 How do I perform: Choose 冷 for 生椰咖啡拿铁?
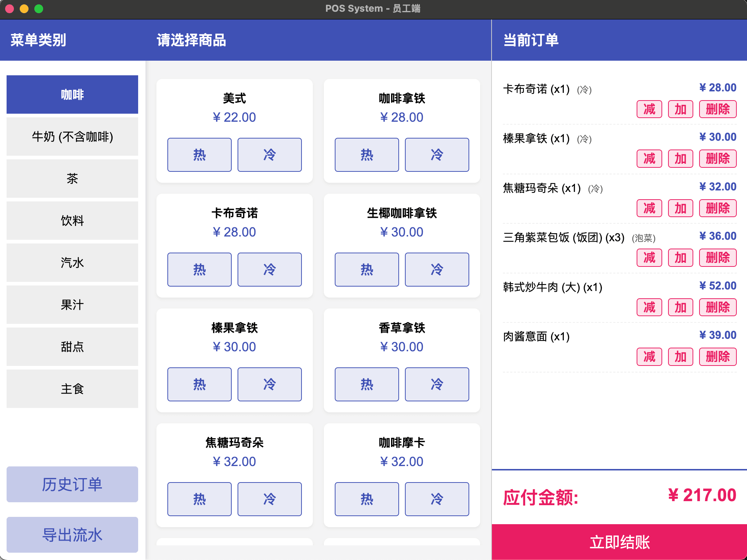point(437,269)
